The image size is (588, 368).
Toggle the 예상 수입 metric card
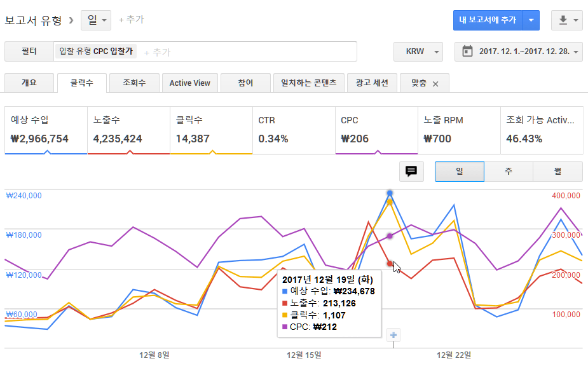(x=45, y=130)
